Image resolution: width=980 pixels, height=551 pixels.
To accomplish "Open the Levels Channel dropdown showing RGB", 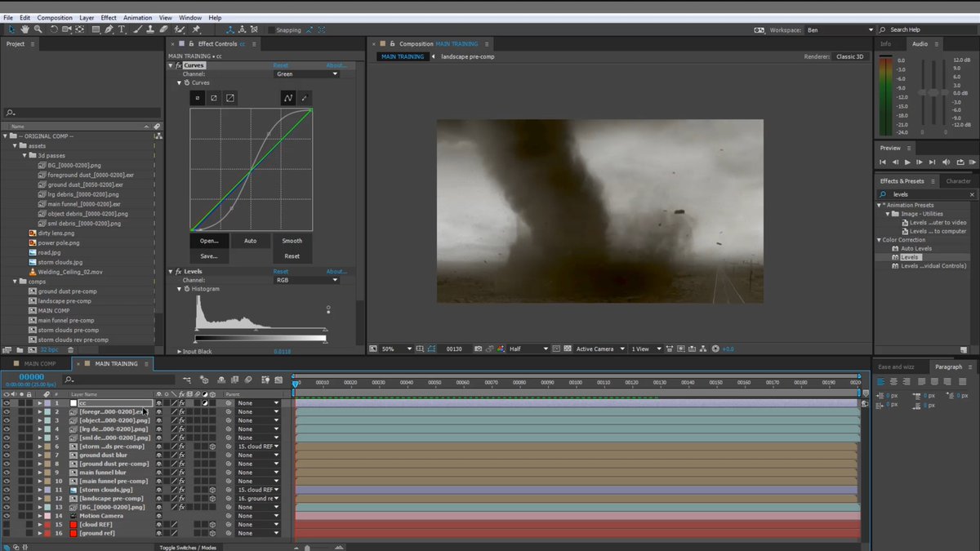I will click(x=306, y=279).
